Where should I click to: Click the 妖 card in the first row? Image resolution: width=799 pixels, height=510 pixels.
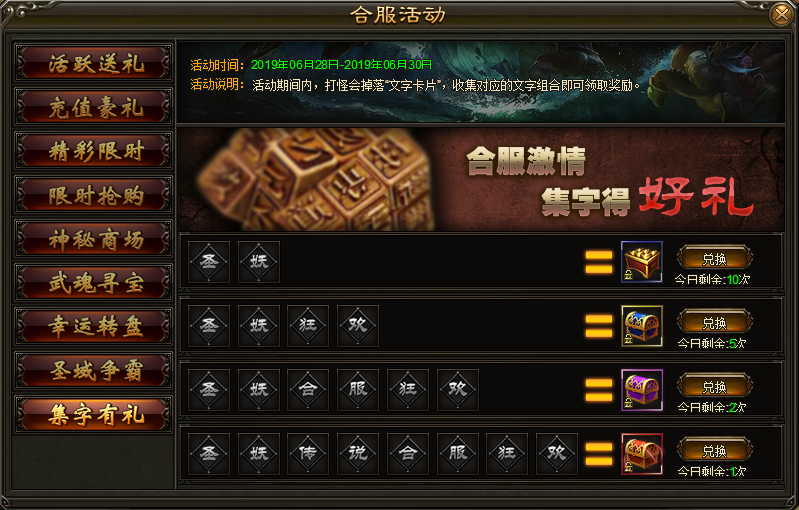[x=258, y=262]
